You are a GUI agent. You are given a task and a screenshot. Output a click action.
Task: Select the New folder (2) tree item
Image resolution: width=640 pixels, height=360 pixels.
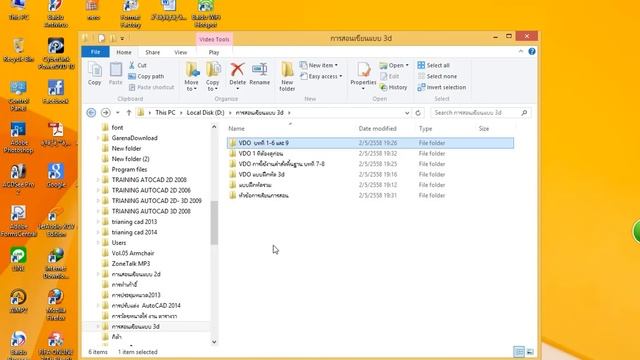(130, 159)
